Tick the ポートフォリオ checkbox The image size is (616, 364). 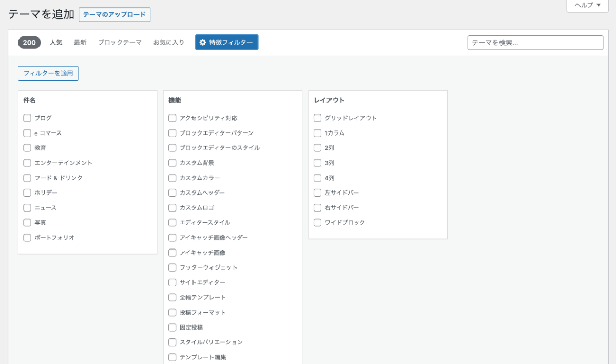tap(28, 238)
